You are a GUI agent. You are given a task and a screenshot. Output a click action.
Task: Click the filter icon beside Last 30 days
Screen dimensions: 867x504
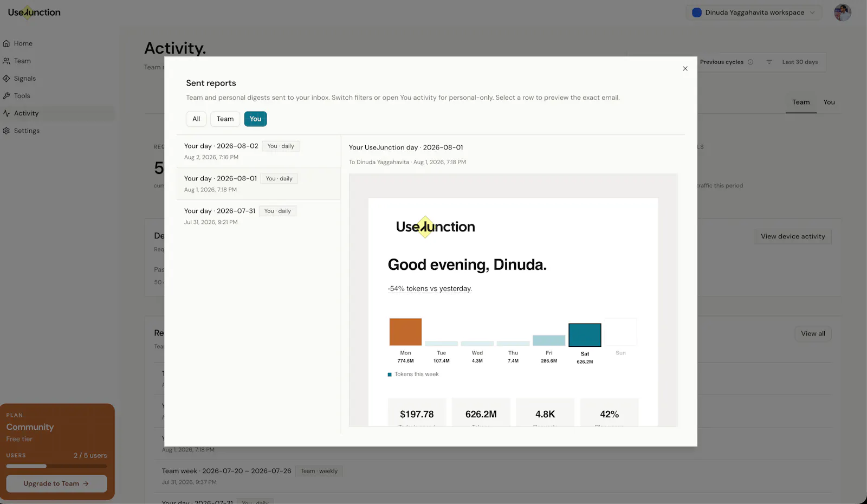pyautogui.click(x=769, y=62)
